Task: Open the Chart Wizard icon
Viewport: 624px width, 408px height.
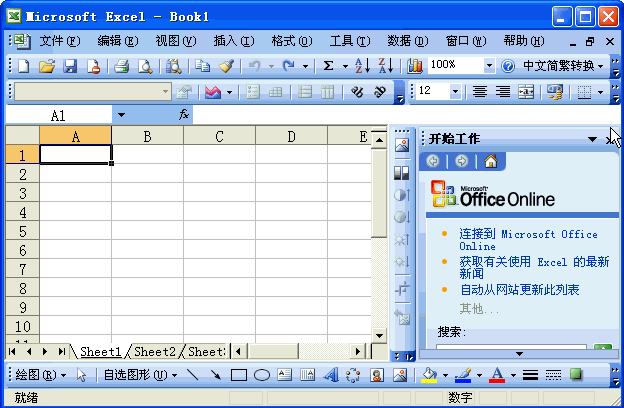Action: point(415,66)
